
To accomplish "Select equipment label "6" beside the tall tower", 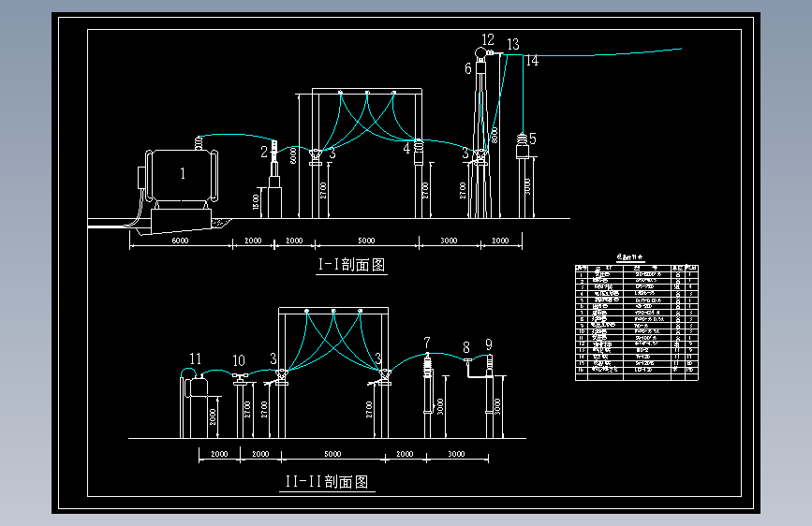I will point(468,68).
